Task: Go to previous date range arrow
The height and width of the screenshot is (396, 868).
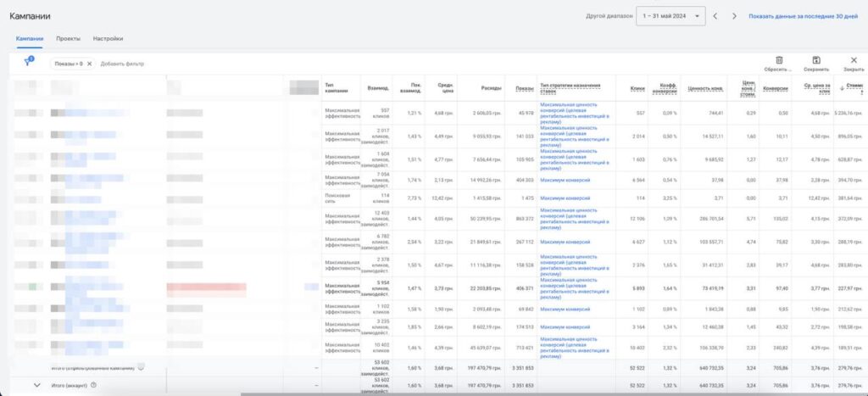Action: 715,16
